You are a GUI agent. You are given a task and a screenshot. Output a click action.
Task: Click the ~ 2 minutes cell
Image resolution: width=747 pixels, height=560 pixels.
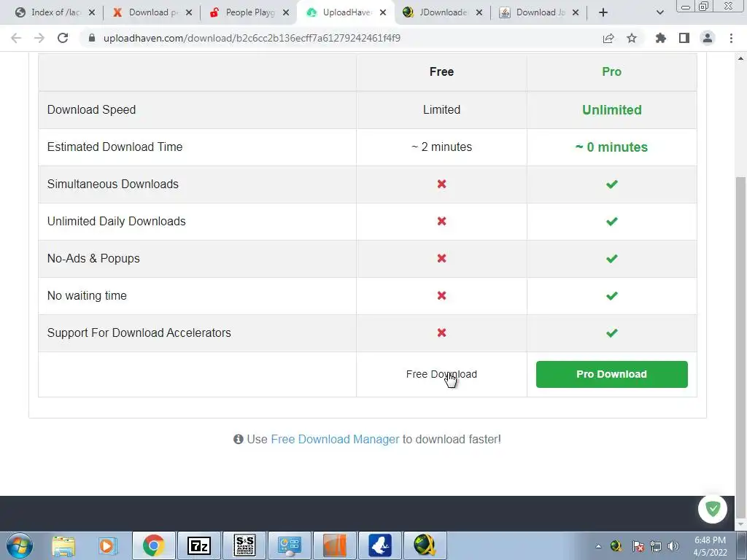[x=441, y=147]
